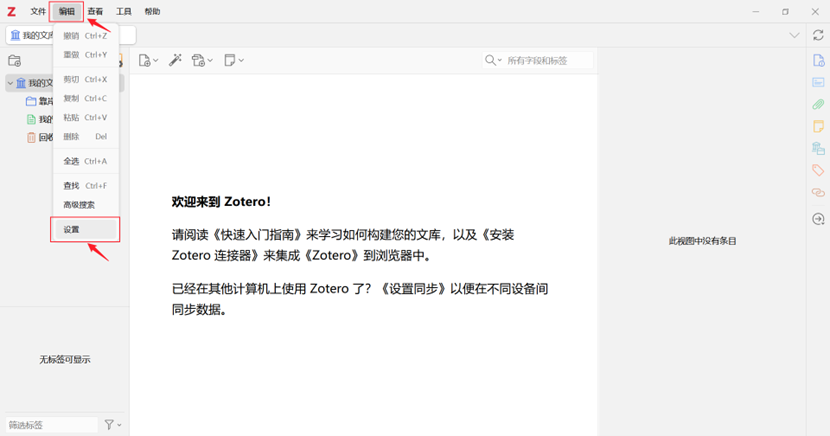Open the 查看 menu
The image size is (830, 436).
coord(95,12)
